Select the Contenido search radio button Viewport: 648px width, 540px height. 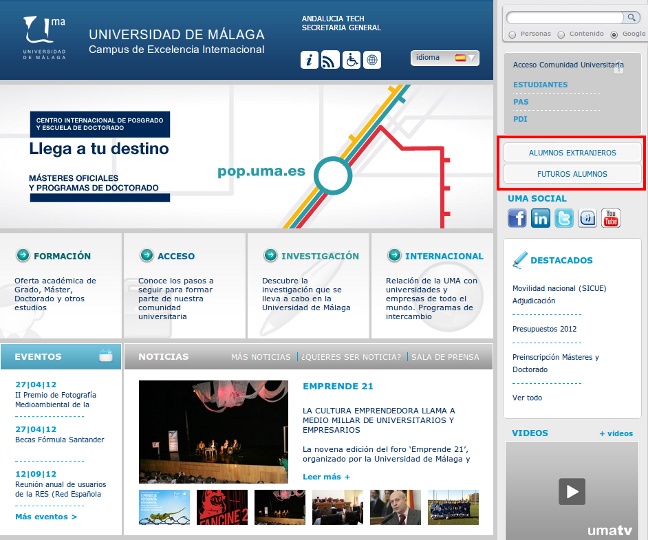click(561, 35)
